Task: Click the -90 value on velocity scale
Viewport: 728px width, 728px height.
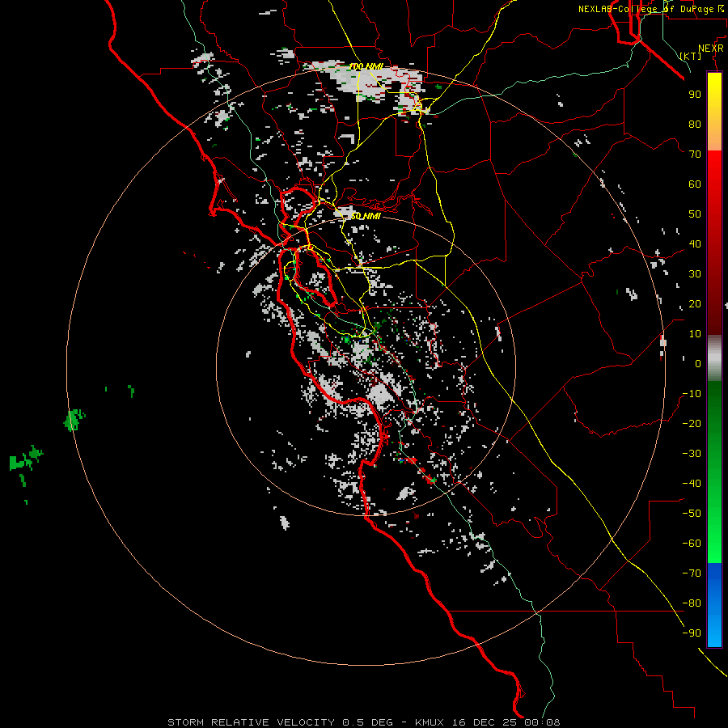Action: tap(692, 633)
